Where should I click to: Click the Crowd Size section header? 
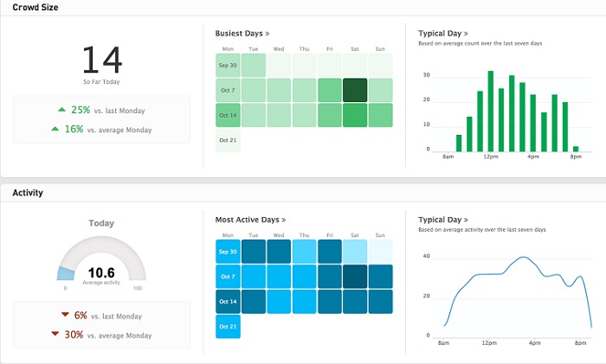pos(35,7)
